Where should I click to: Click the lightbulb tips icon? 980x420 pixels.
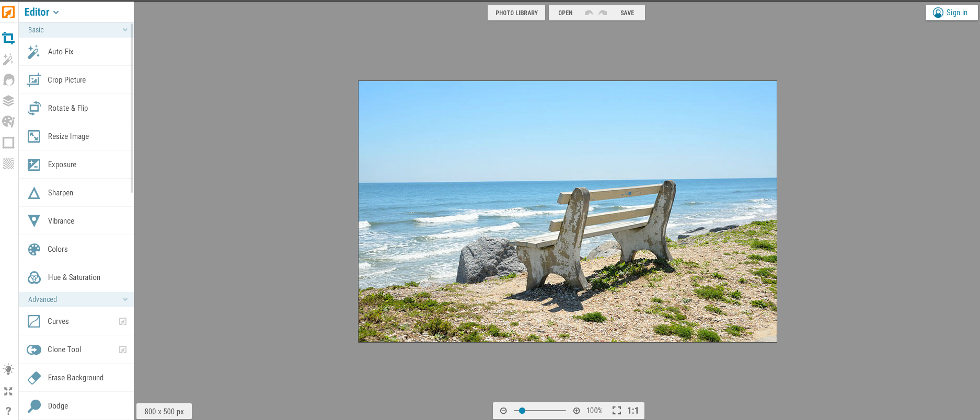[x=8, y=369]
